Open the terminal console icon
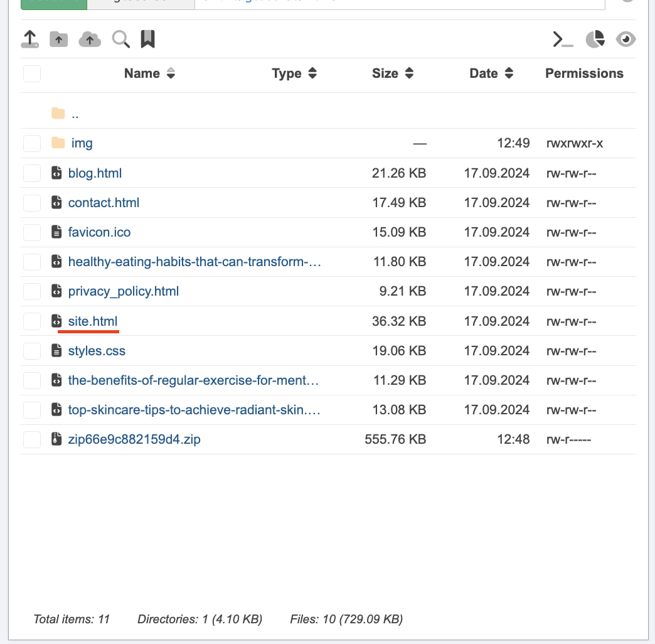 (563, 40)
